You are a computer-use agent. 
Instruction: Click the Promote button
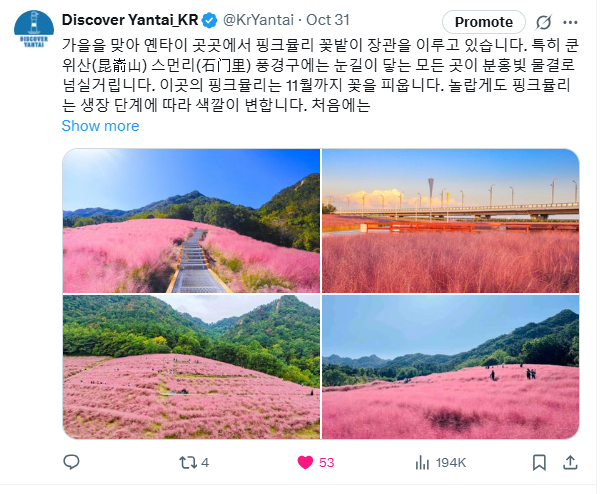coord(484,22)
